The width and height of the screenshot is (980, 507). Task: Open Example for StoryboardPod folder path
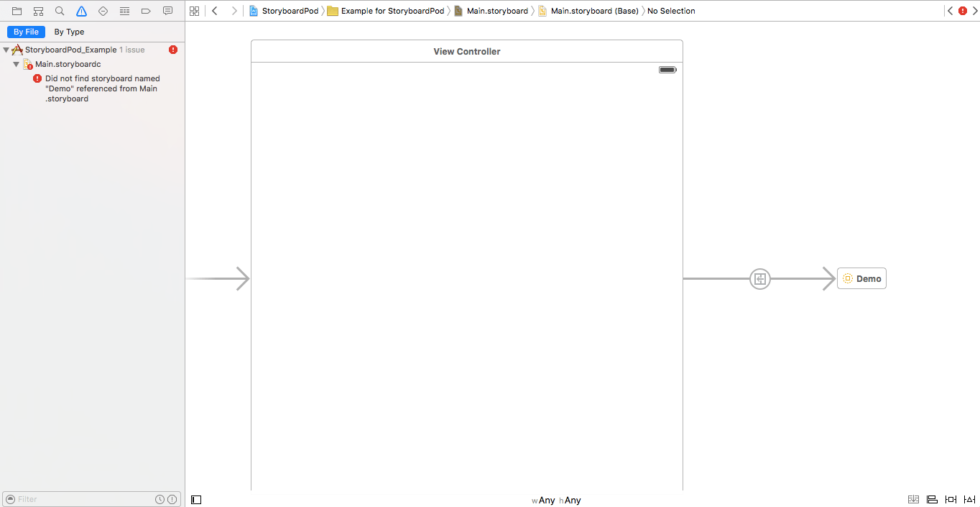386,11
